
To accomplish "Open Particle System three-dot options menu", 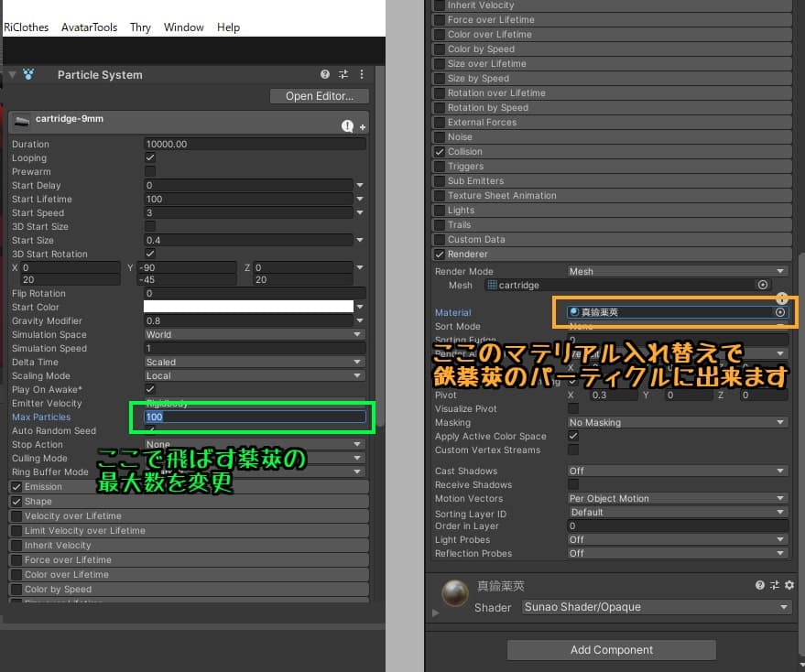I will (x=361, y=75).
